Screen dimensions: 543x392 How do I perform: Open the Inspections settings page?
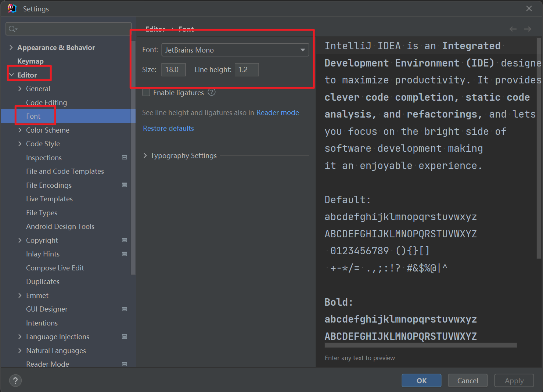point(44,158)
